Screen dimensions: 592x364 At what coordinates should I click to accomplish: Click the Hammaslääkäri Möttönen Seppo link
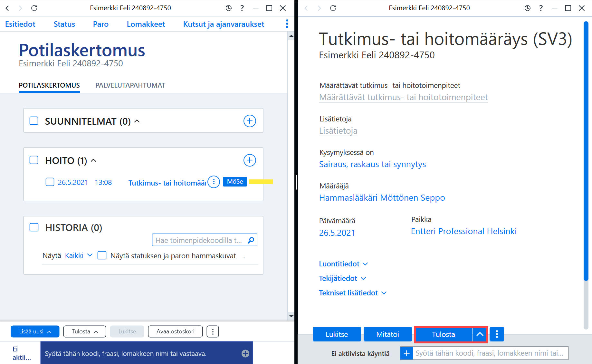(382, 198)
